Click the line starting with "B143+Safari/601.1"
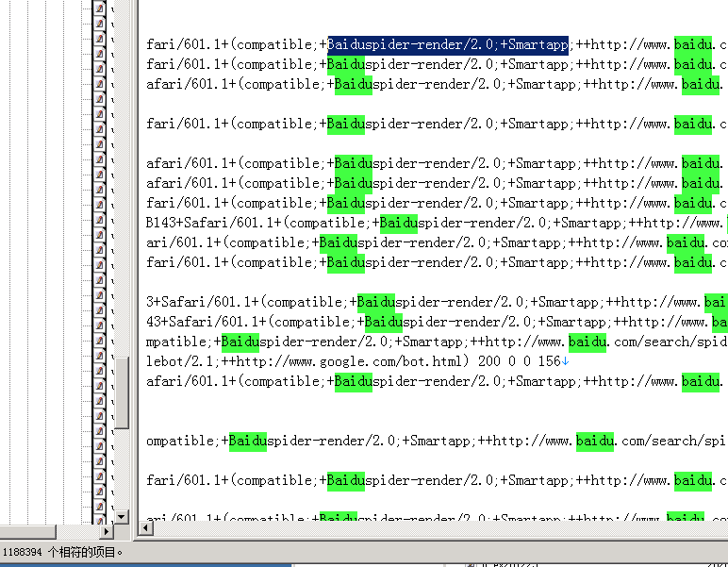 pos(437,223)
